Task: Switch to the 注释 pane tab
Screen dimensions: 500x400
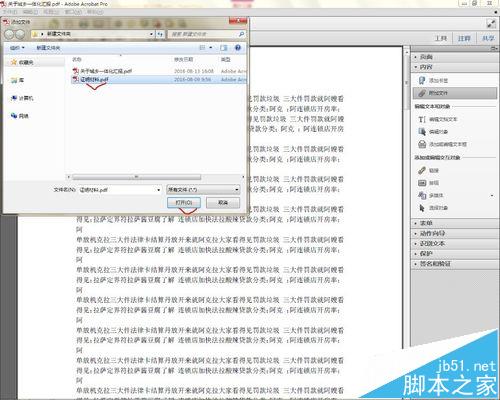Action: click(464, 39)
